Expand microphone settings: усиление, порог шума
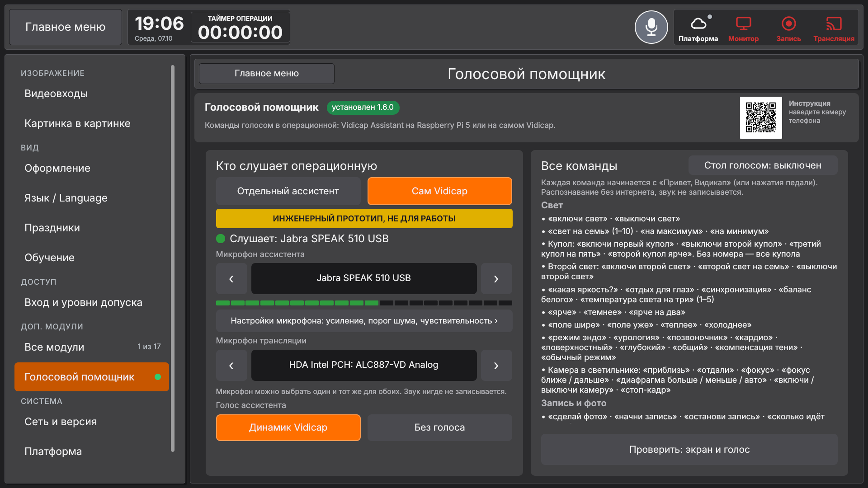This screenshot has height=488, width=868. 364,321
